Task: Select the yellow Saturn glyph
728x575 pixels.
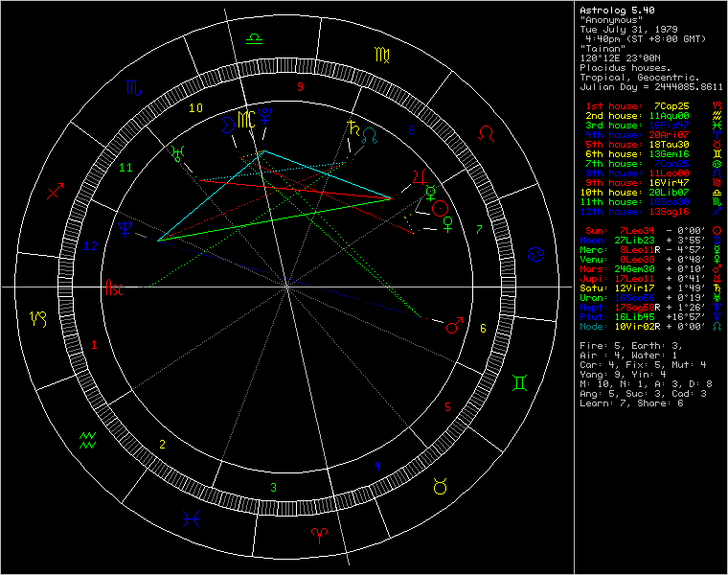Action: coord(354,125)
